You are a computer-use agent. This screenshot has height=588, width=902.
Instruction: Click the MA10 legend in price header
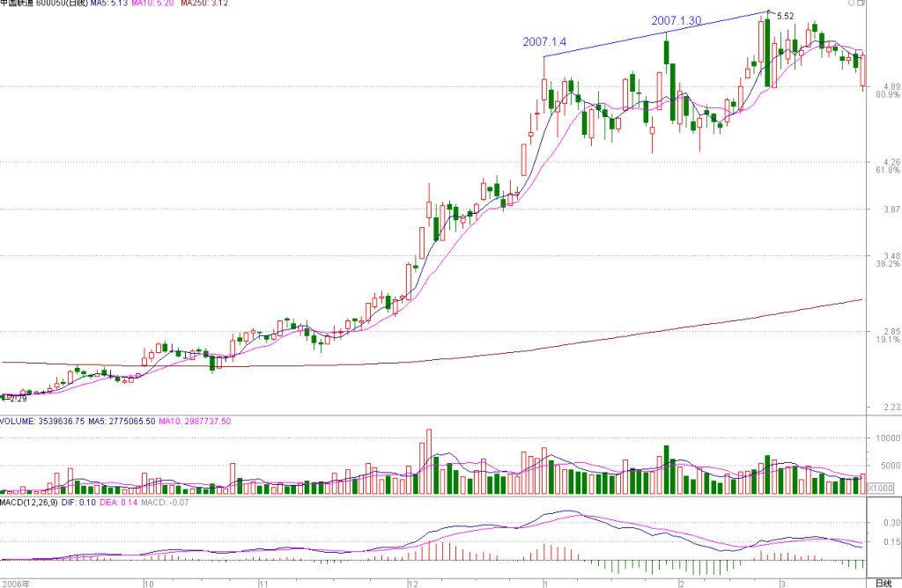[152, 3]
